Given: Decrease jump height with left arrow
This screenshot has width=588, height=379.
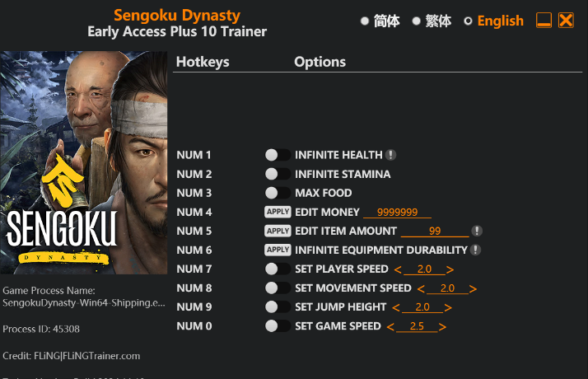Looking at the screenshot, I should coord(398,307).
